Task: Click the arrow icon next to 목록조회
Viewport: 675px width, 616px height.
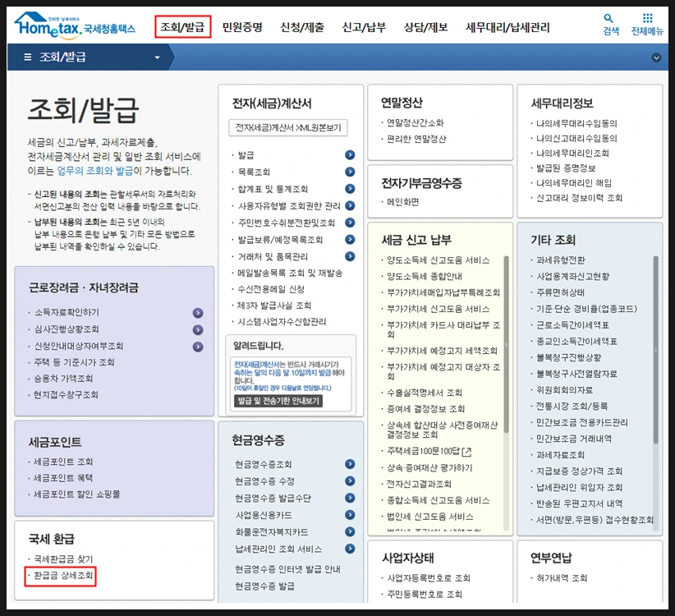Action: (x=350, y=172)
